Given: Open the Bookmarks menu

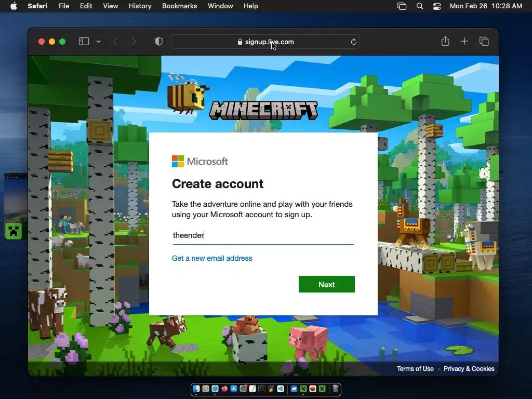Looking at the screenshot, I should coord(179,6).
